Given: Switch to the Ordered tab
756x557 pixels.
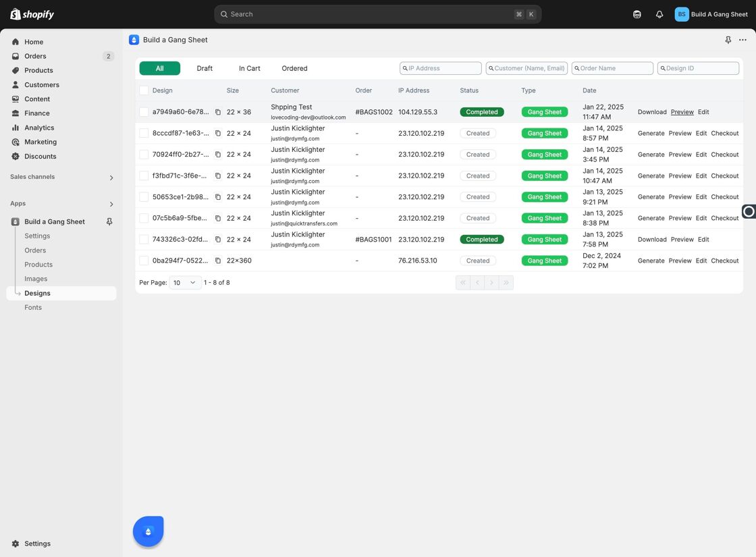Looking at the screenshot, I should click(x=294, y=68).
